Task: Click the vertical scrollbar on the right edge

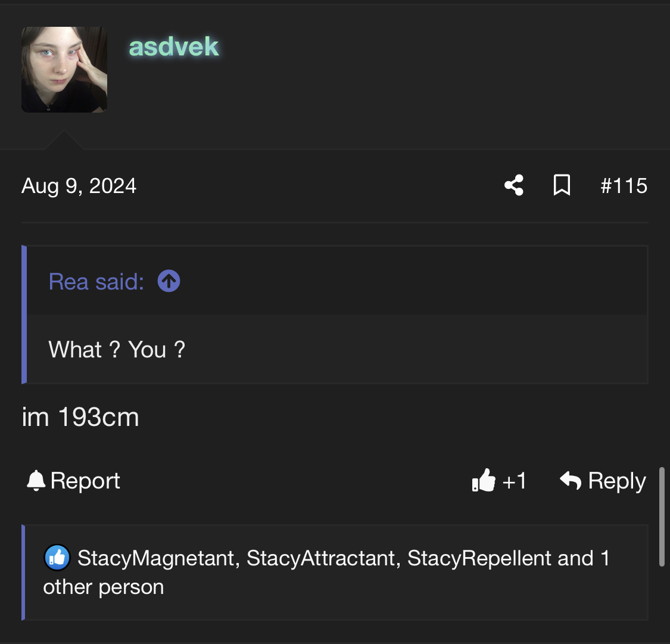Action: pos(662,517)
